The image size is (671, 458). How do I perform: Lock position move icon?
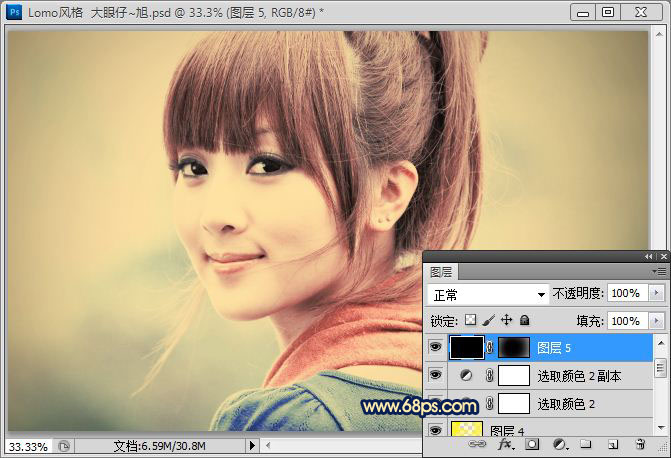(x=507, y=320)
